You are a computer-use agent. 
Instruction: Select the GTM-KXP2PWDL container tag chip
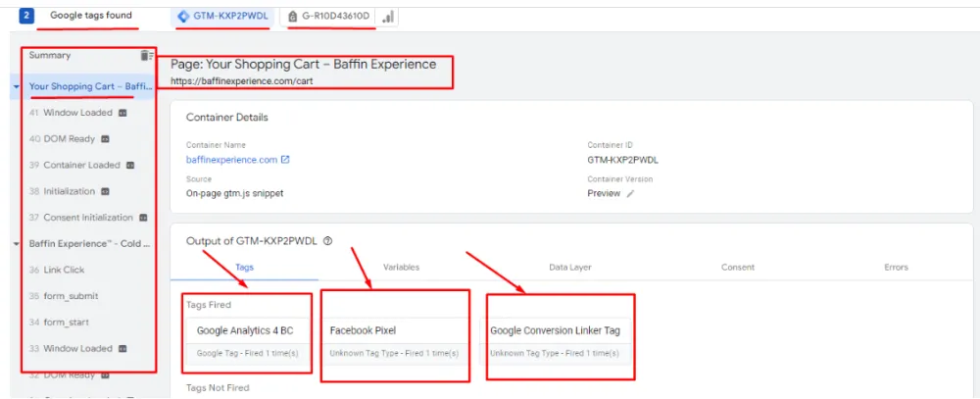221,17
